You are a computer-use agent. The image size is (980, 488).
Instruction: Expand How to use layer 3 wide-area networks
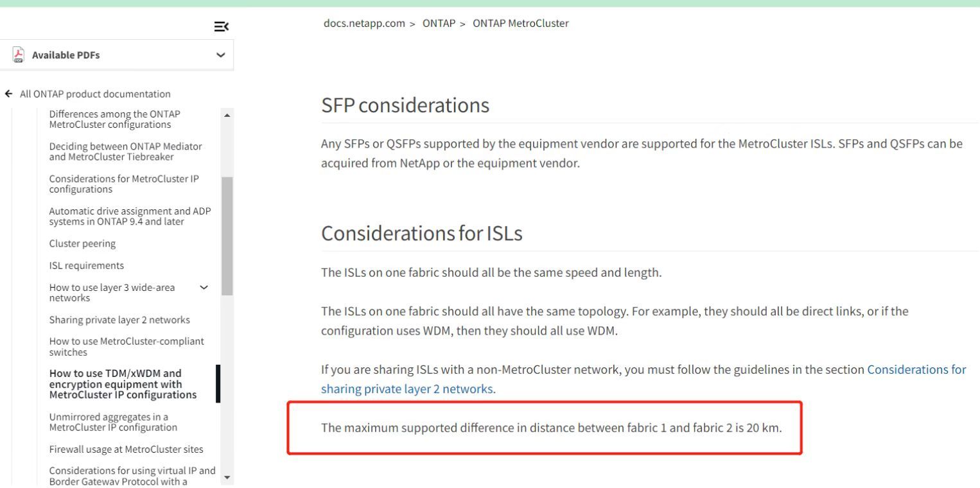[x=204, y=288]
